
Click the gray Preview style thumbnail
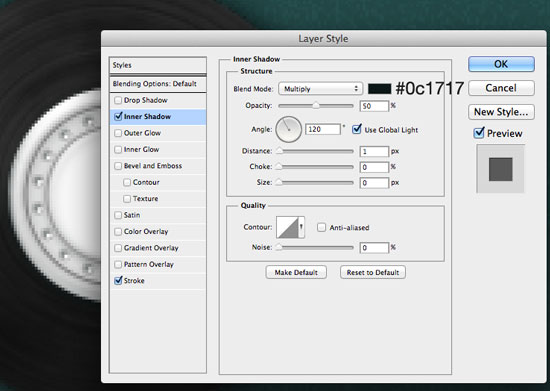501,169
